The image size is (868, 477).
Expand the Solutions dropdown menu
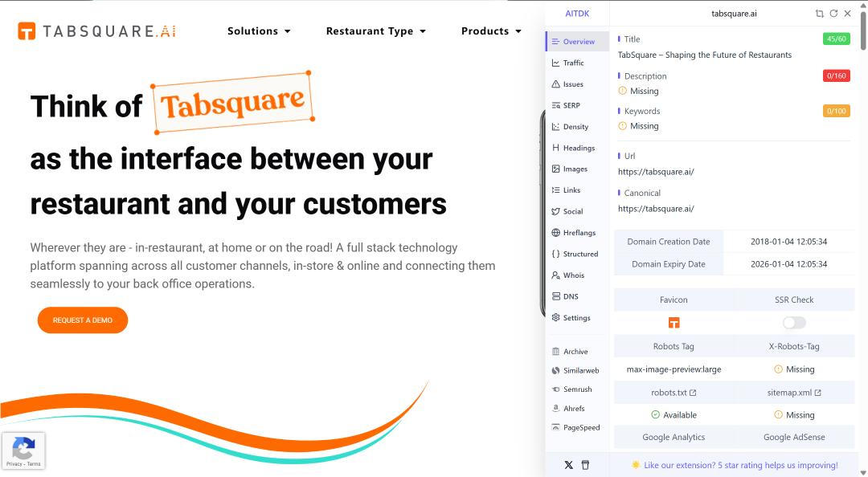[x=259, y=31]
